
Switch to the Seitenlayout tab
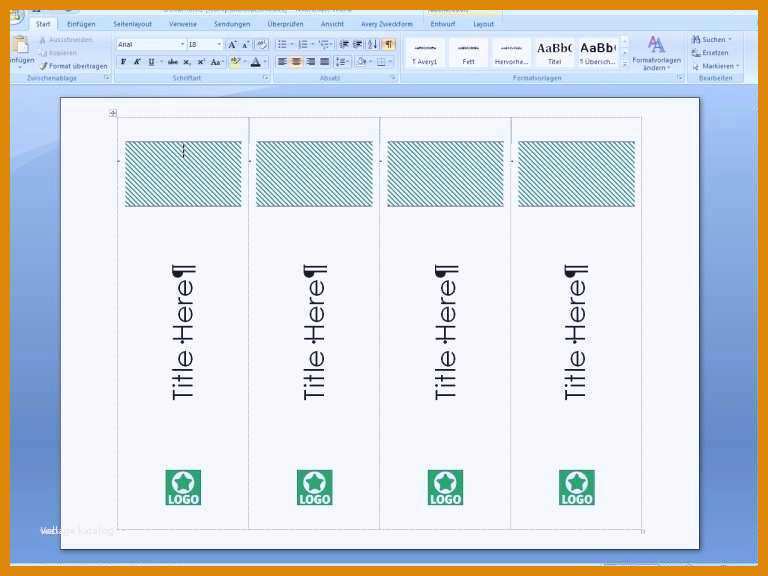(x=132, y=24)
